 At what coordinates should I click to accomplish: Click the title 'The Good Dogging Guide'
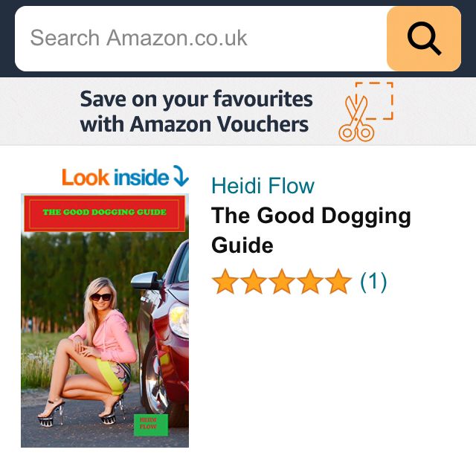[311, 231]
